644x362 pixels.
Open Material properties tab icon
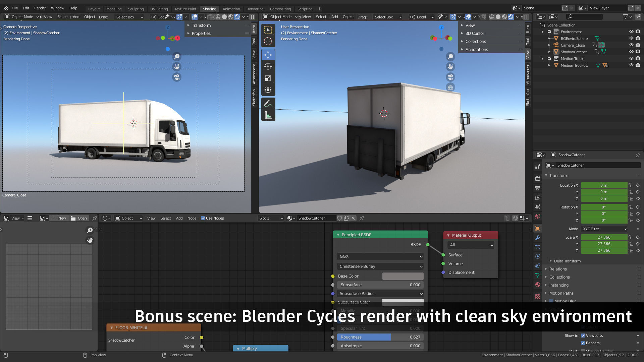[538, 285]
